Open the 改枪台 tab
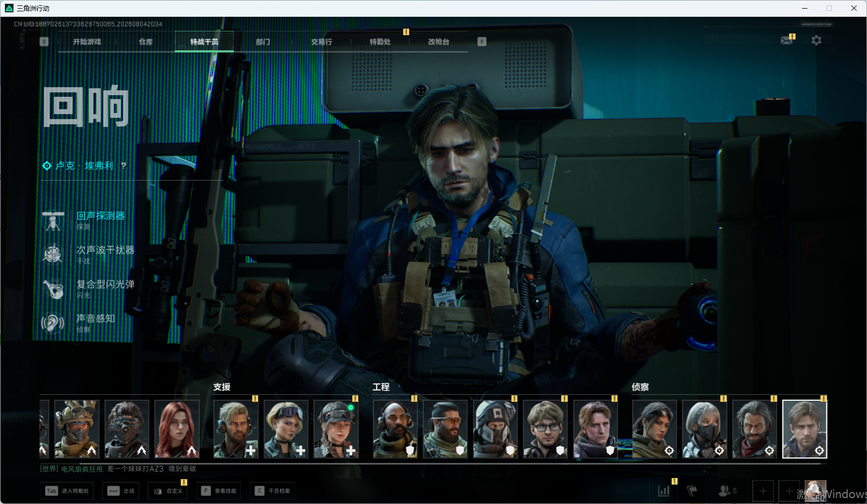The image size is (867, 504). pyautogui.click(x=438, y=42)
